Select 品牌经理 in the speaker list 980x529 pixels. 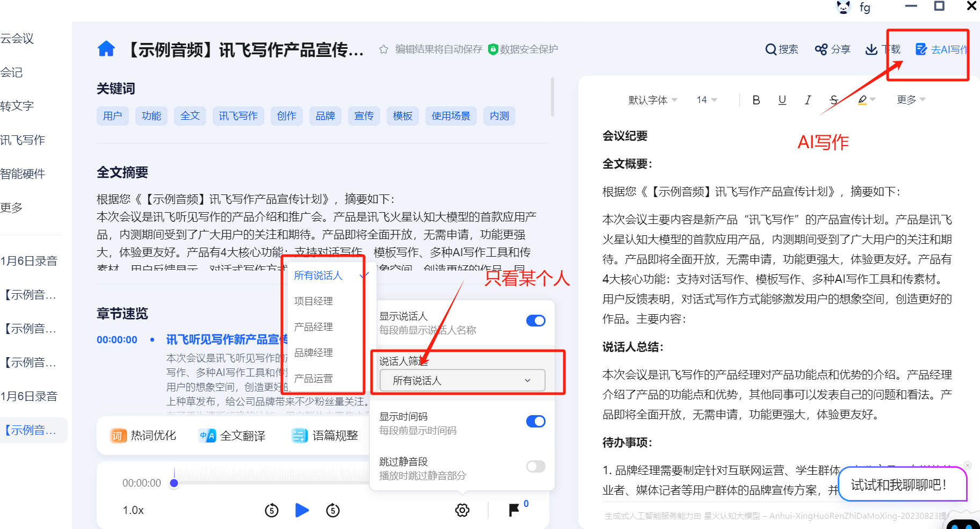314,353
